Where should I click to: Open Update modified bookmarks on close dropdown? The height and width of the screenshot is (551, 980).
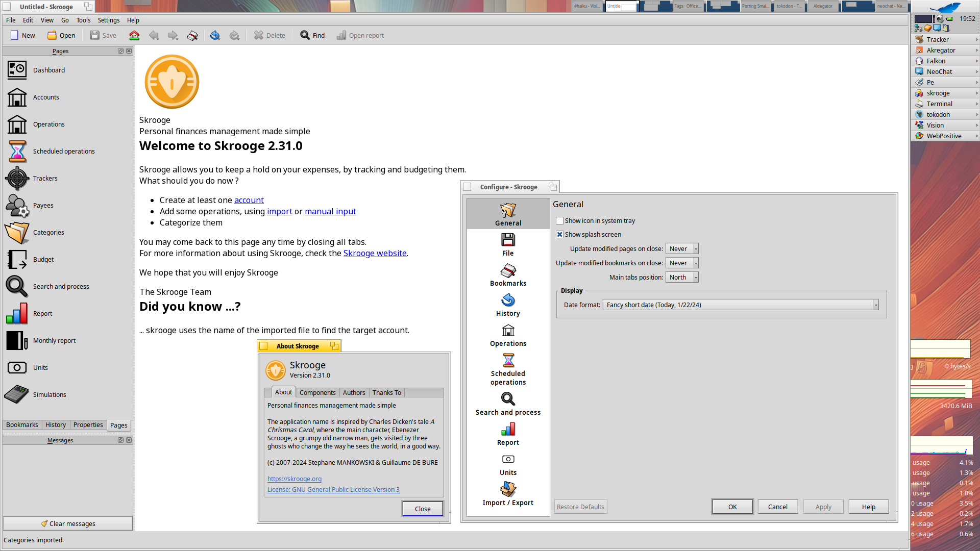point(682,263)
